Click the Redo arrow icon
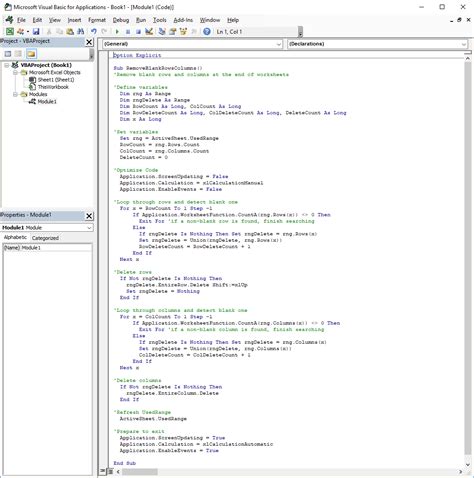 click(x=104, y=32)
